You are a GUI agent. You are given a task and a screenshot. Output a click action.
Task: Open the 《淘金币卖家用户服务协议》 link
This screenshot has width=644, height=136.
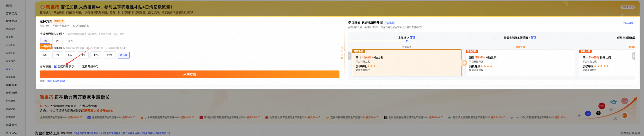(x=88, y=133)
